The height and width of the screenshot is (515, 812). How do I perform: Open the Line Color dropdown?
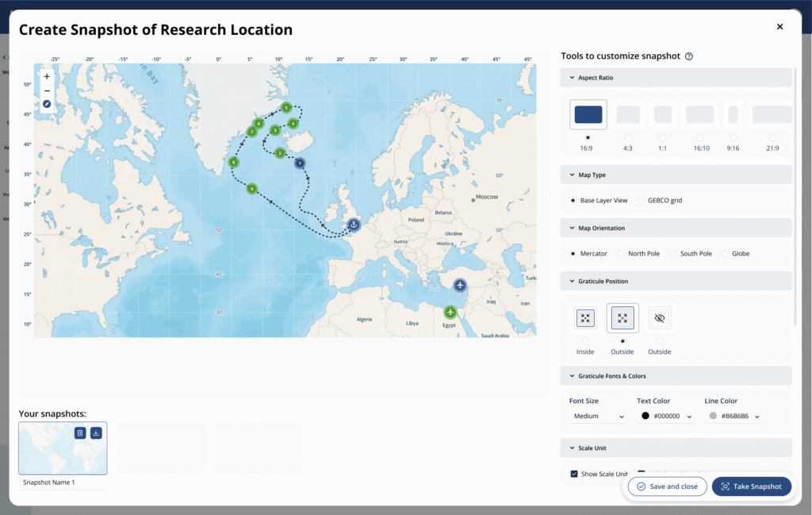pos(734,416)
